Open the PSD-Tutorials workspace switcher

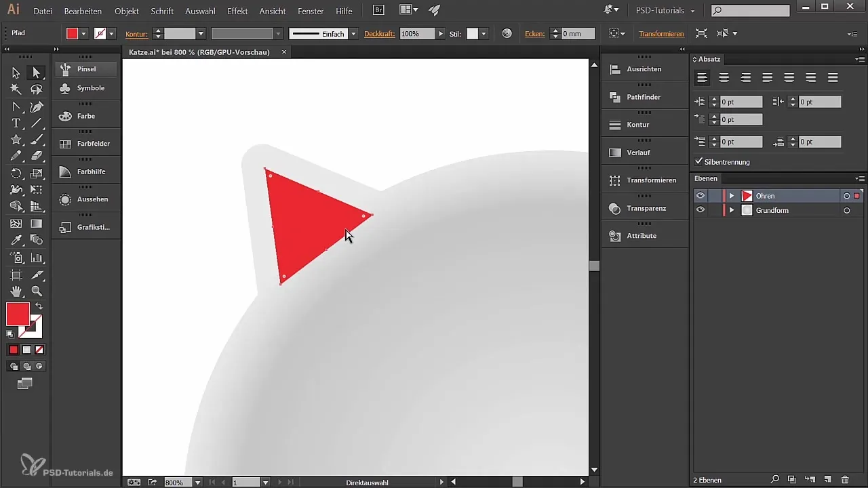coord(665,11)
